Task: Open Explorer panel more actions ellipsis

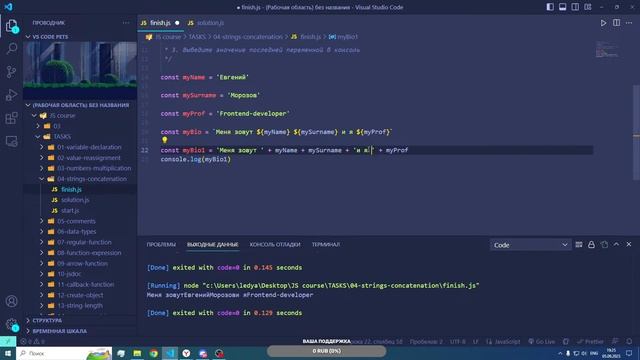Action: [x=126, y=23]
